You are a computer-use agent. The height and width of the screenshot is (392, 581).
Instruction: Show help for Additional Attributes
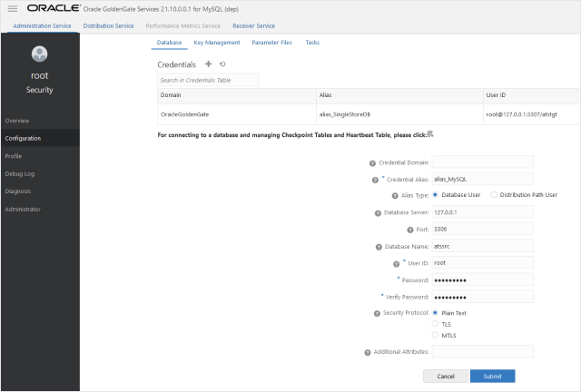pyautogui.click(x=367, y=352)
